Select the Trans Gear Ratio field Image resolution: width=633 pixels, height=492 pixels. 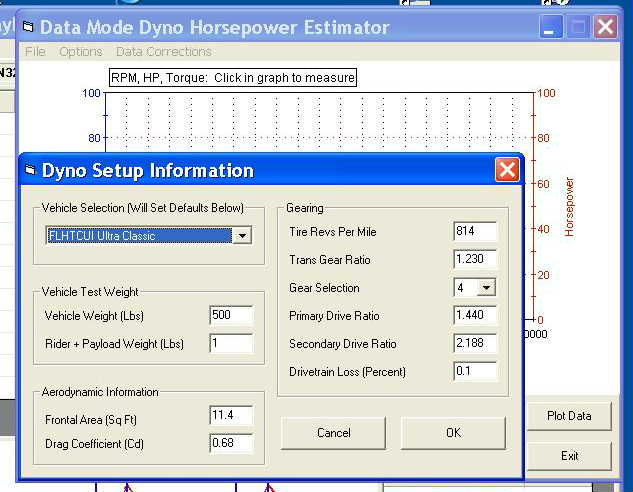tap(474, 260)
